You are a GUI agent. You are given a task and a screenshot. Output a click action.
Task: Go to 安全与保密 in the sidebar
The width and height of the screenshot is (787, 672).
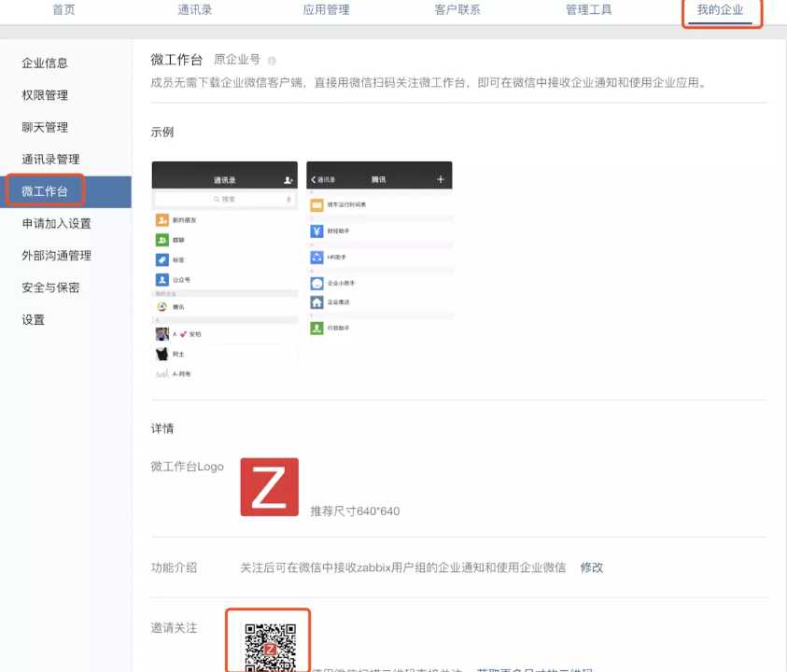click(50, 288)
